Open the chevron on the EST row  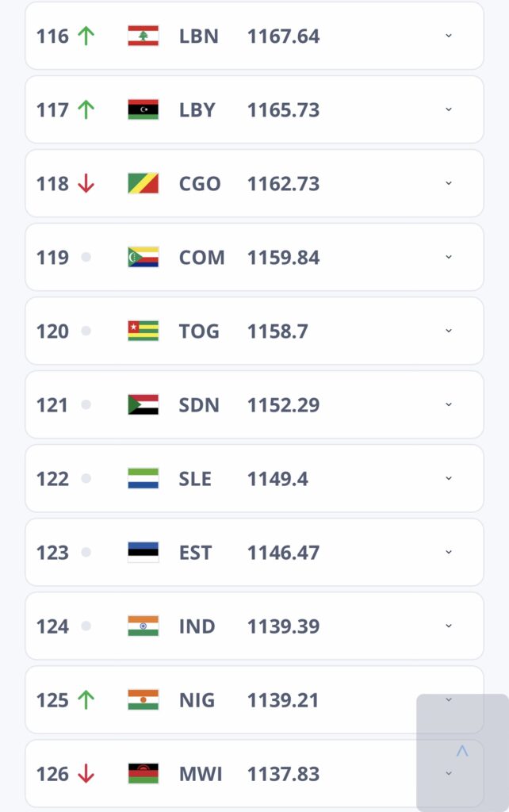point(449,552)
